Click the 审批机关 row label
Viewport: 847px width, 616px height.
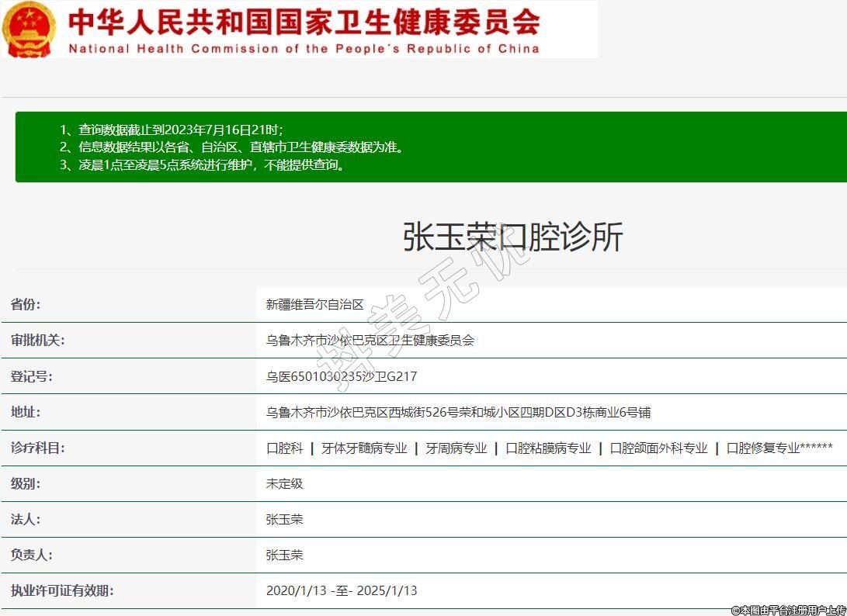click(37, 341)
